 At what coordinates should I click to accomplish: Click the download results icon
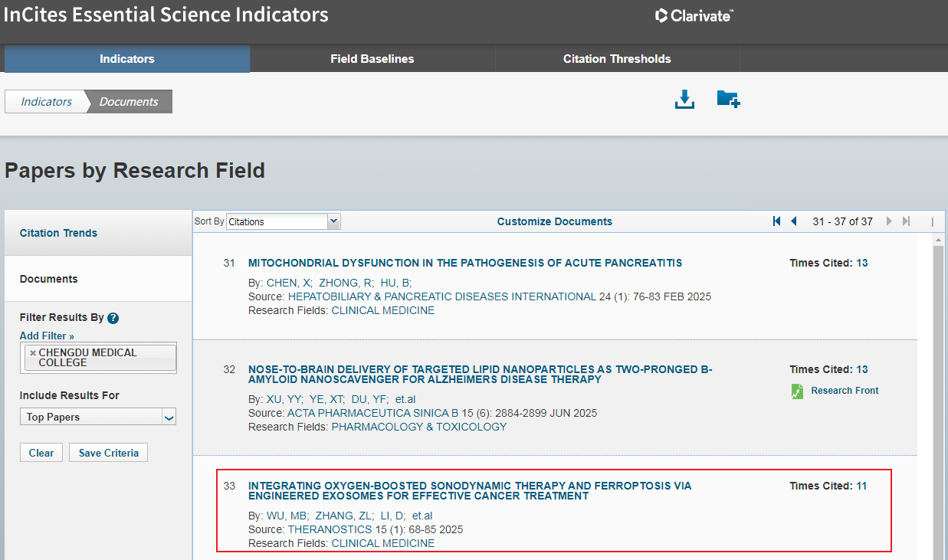coord(684,100)
